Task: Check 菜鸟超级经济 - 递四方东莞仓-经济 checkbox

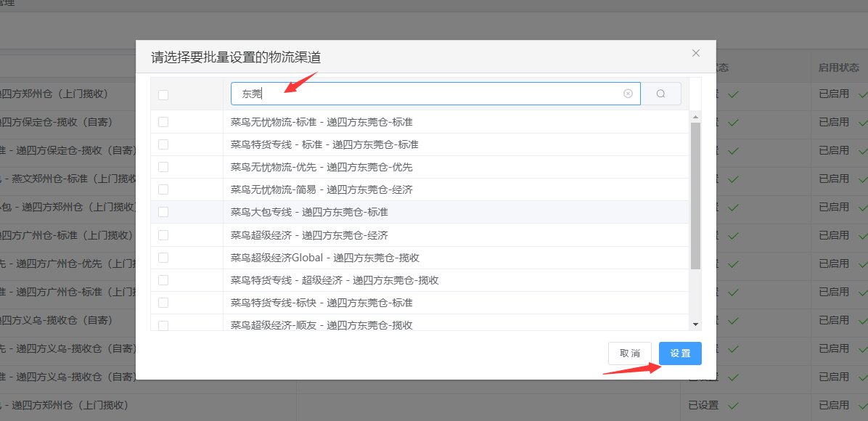Action: click(x=163, y=235)
